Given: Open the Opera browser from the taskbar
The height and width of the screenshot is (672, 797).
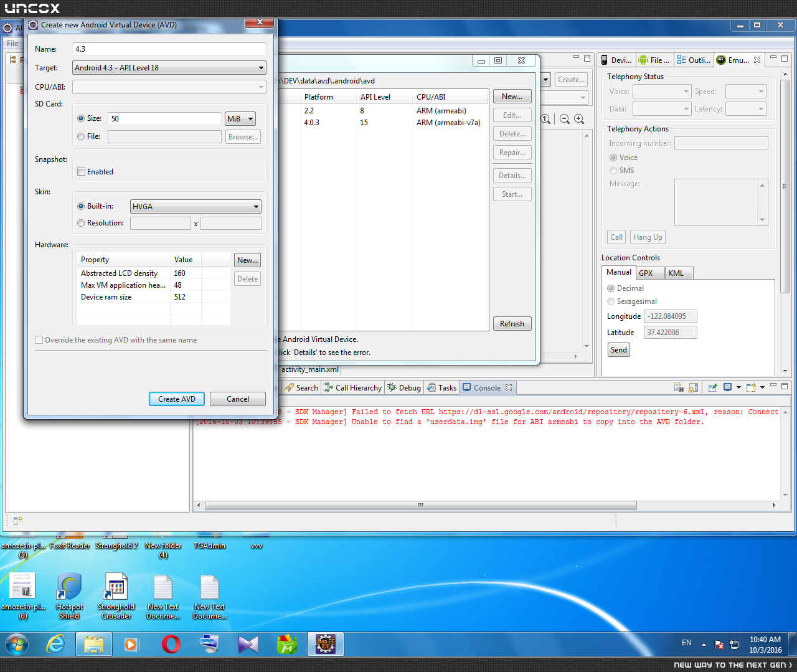Looking at the screenshot, I should pos(171,644).
